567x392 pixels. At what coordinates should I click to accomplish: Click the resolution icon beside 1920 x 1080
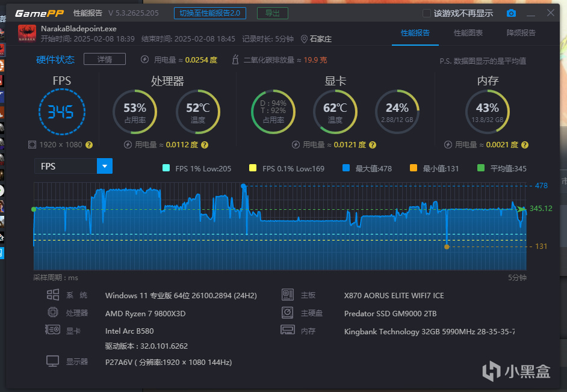pos(32,145)
